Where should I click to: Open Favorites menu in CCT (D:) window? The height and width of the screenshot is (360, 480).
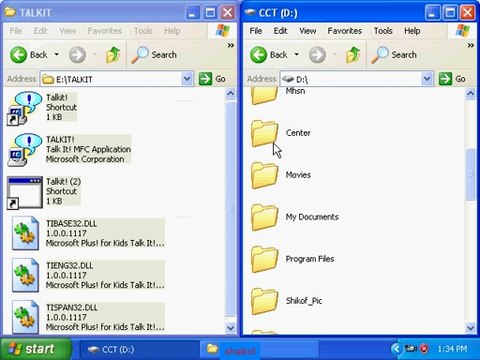point(345,31)
